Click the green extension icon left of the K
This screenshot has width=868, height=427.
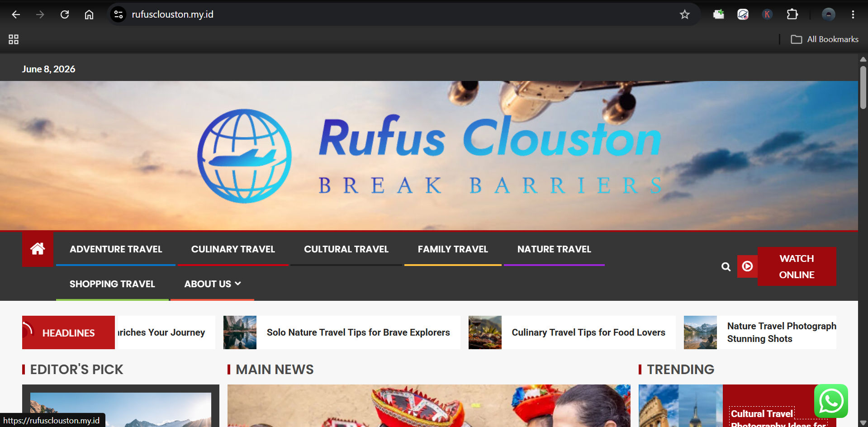(x=718, y=14)
